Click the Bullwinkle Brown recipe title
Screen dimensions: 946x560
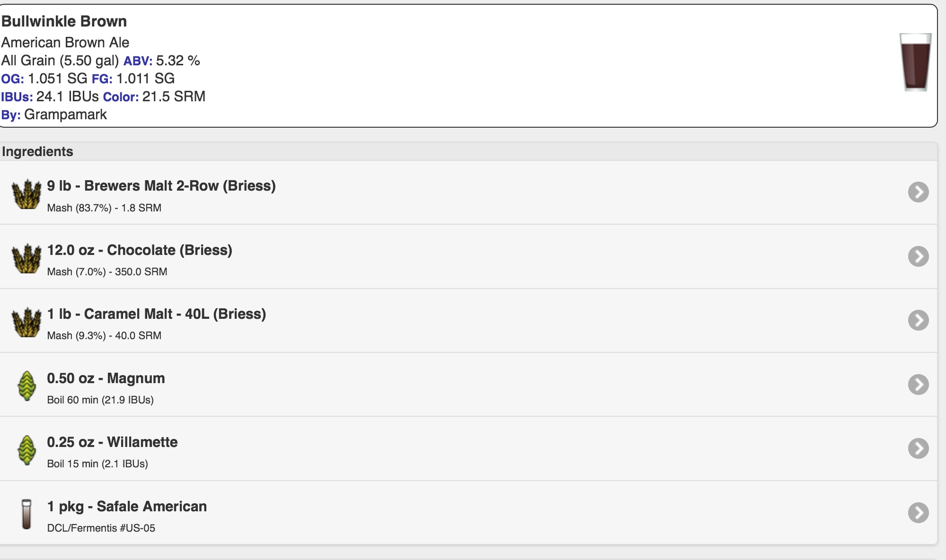click(x=64, y=21)
